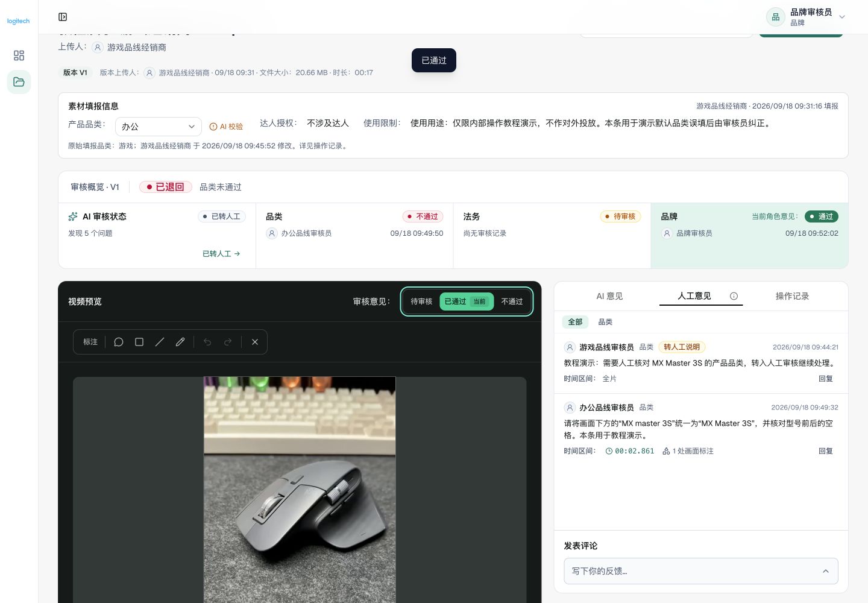This screenshot has width=868, height=603.
Task: Click the 已通过 toast notification
Action: coord(434,60)
